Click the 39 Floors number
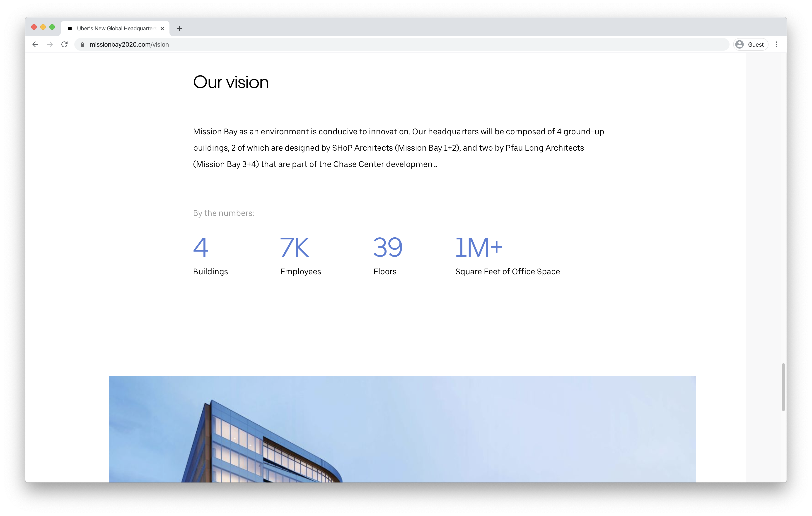812x516 pixels. pos(387,247)
